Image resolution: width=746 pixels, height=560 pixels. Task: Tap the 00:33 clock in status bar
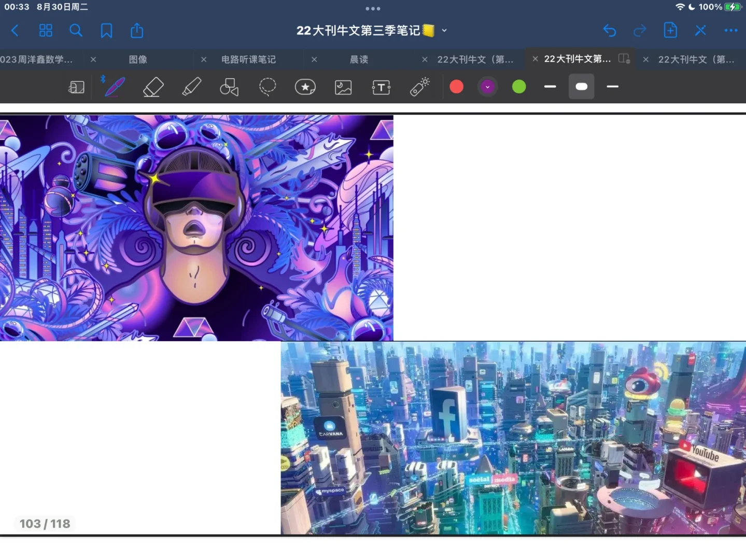(17, 7)
